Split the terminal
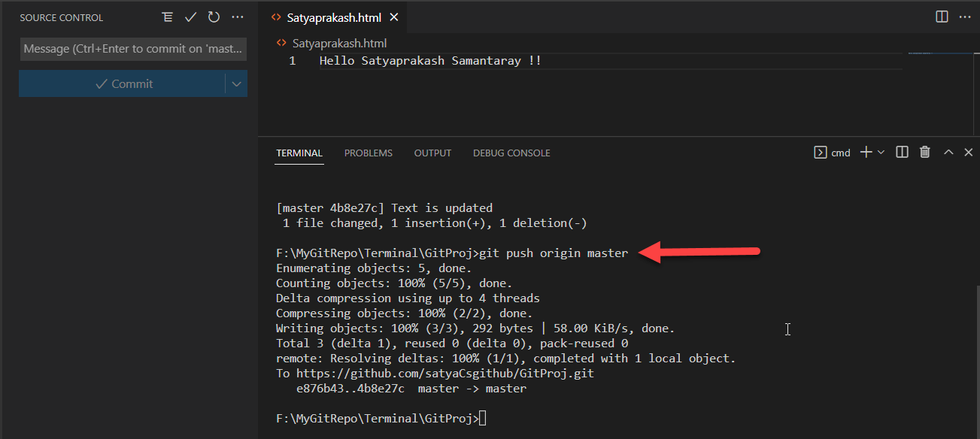 tap(902, 152)
